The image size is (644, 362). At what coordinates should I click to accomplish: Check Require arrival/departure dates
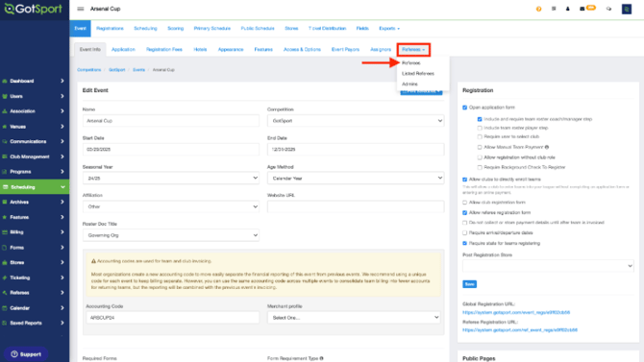(465, 232)
